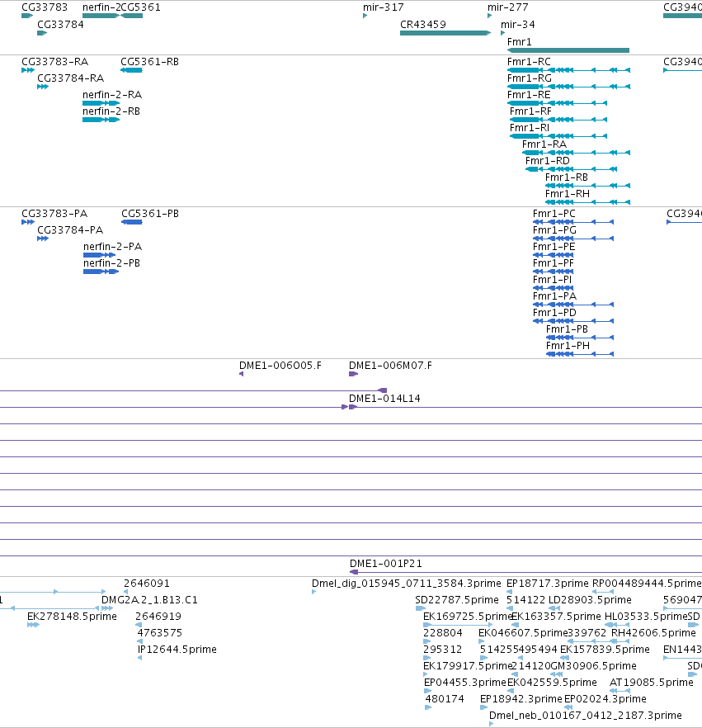Click the SD22787.5prime EST label
Image resolution: width=702 pixels, height=728 pixels.
[457, 600]
